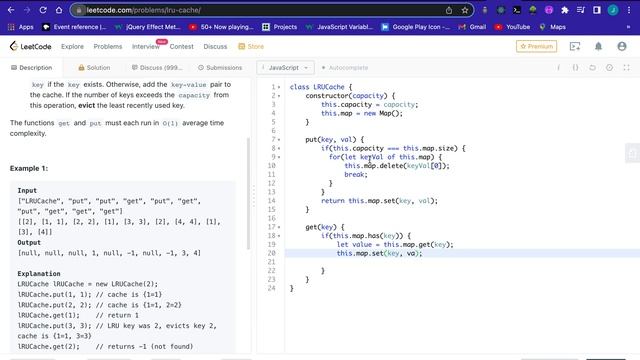This screenshot has width=640, height=360.
Task: Go to browser home page icon
Action: coord(59,10)
